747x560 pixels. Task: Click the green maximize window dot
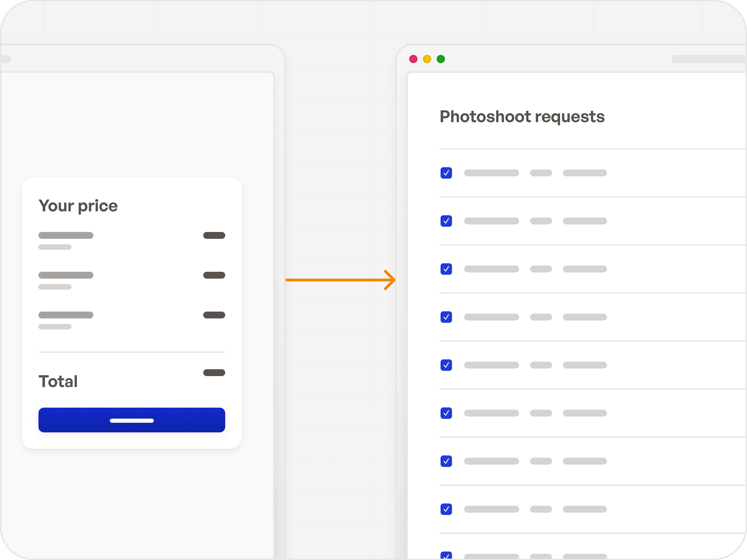[441, 59]
